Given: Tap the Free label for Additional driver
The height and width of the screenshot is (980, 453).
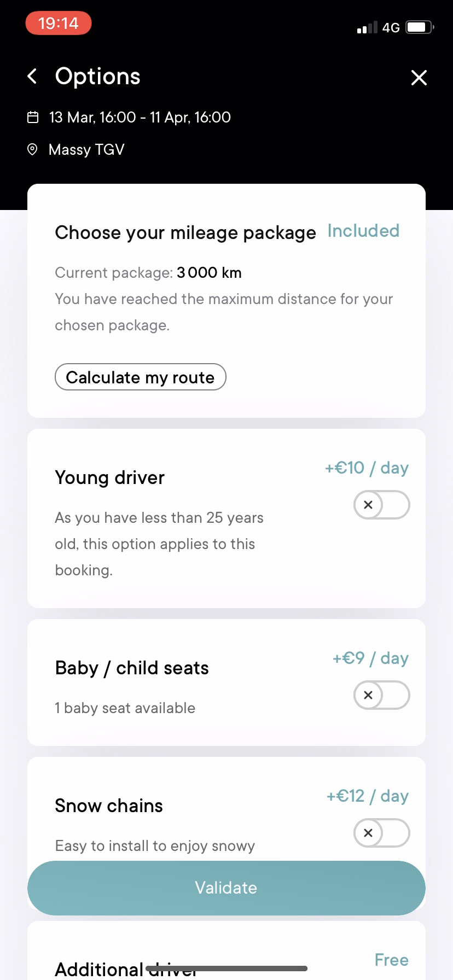Looking at the screenshot, I should (391, 960).
